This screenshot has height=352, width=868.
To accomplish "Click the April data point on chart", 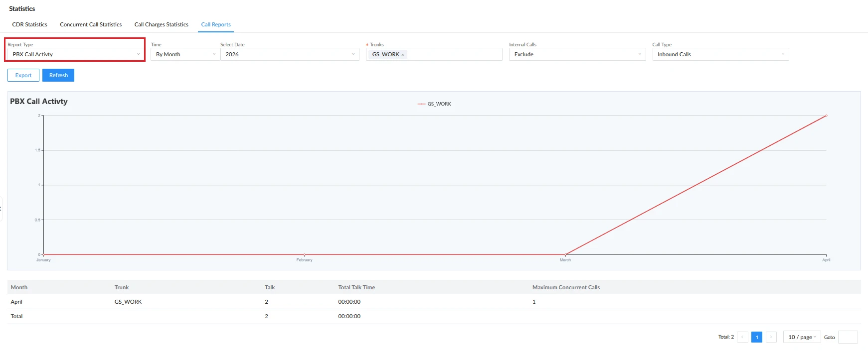I will (x=826, y=116).
